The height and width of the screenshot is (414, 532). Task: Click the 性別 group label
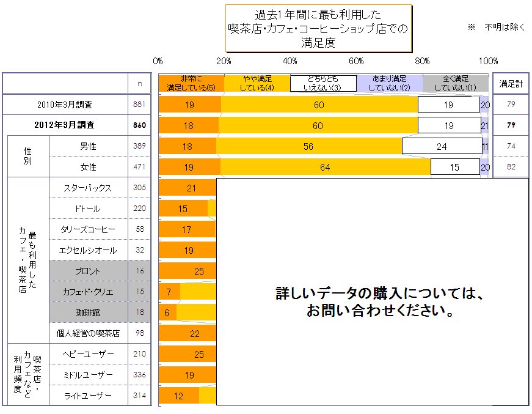(27, 156)
